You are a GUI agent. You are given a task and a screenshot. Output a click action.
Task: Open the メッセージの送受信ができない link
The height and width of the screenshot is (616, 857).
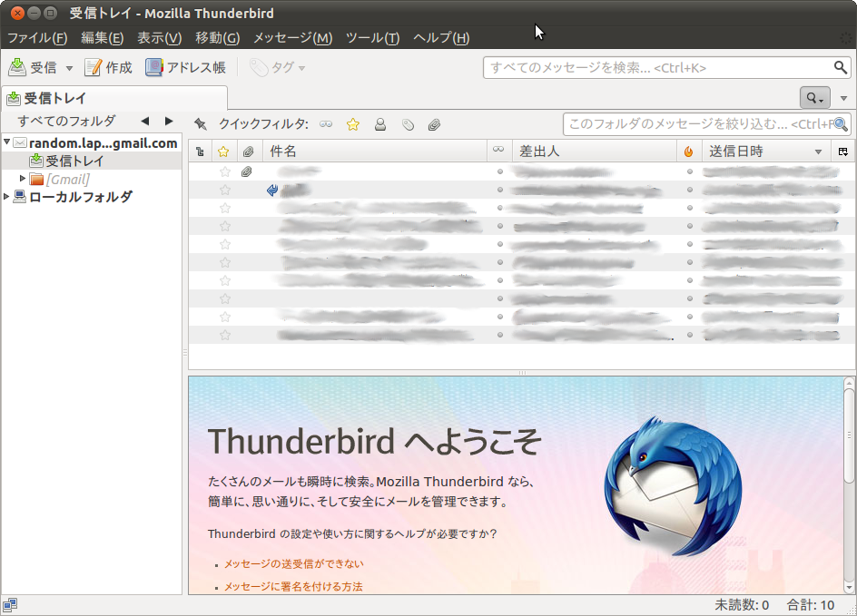coord(293,564)
